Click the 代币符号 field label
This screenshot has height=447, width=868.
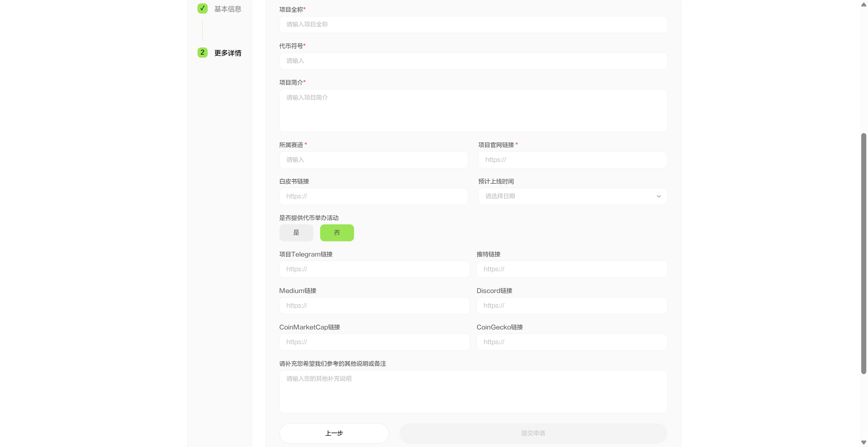pos(292,46)
